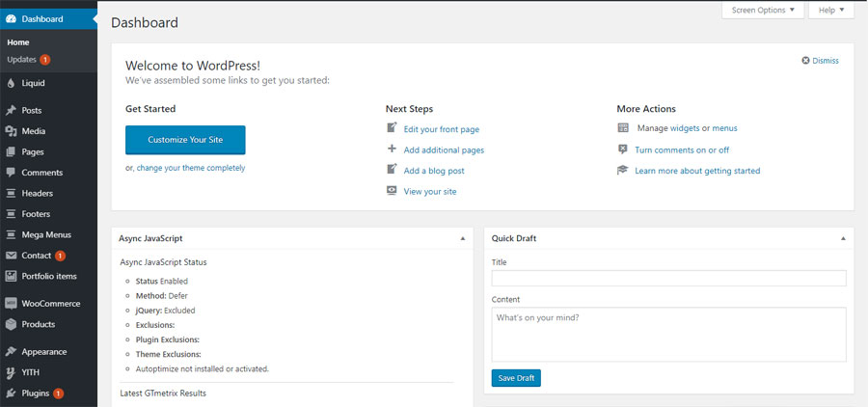Open Learn more about getting started link
Viewport: 868px width, 407px height.
[697, 171]
